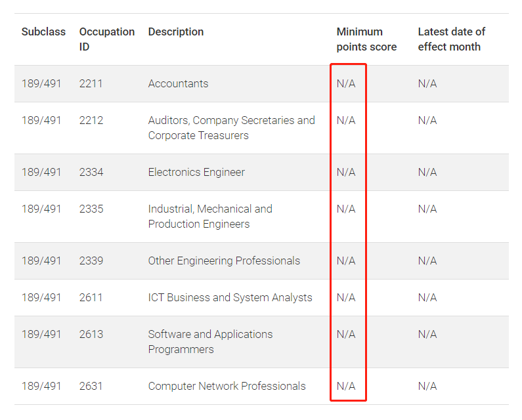Click the Minimum points score header
The height and width of the screenshot is (420, 522).
(x=366, y=39)
